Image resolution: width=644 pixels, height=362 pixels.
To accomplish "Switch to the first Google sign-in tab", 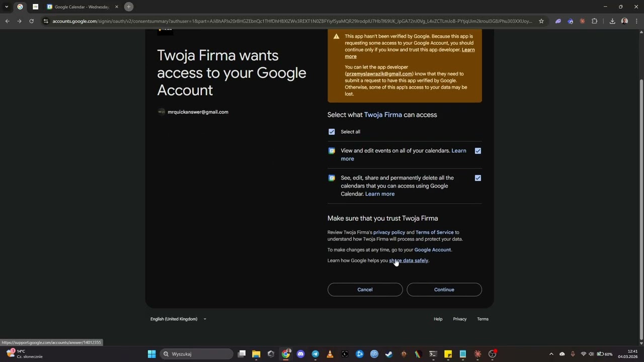I will pos(20,7).
